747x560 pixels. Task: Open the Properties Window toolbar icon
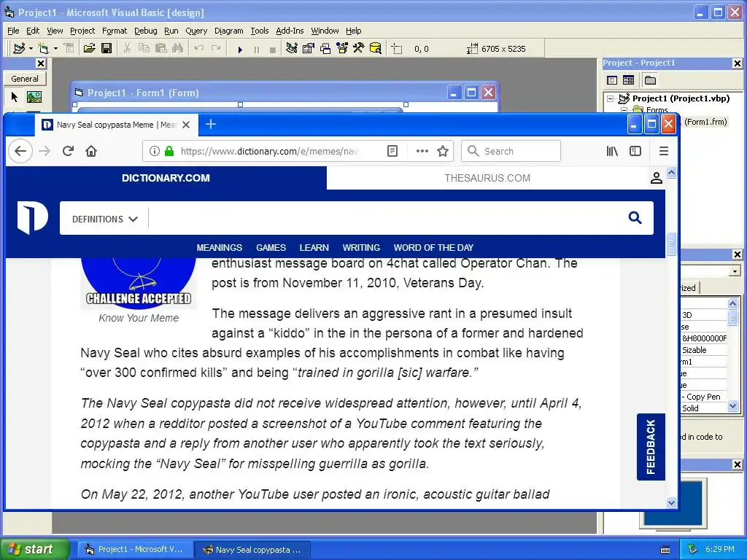click(x=309, y=49)
